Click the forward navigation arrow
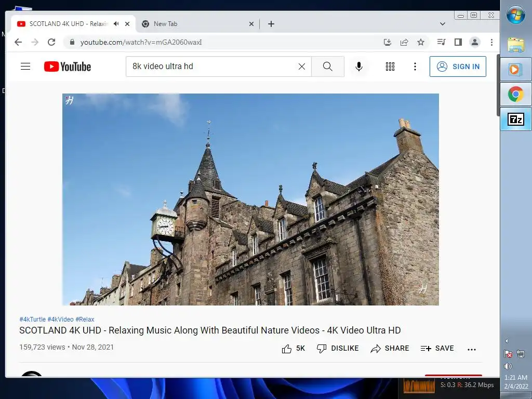The width and height of the screenshot is (532, 399). pos(35,42)
